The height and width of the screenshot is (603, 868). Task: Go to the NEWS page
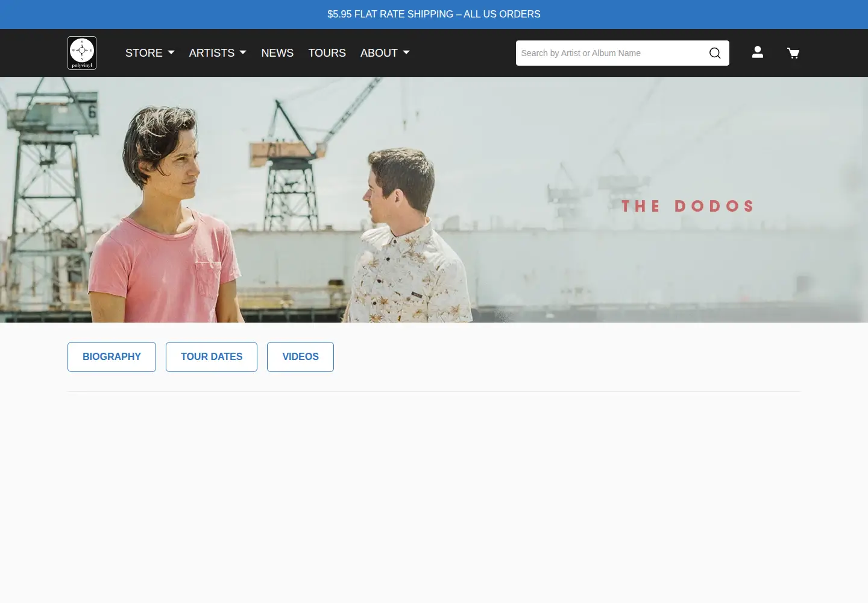pos(277,53)
